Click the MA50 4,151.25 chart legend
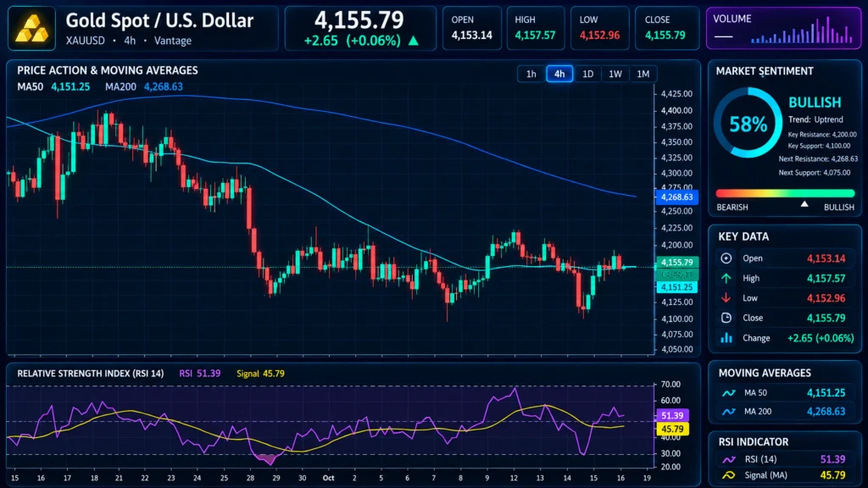This screenshot has width=868, height=488. (x=53, y=87)
